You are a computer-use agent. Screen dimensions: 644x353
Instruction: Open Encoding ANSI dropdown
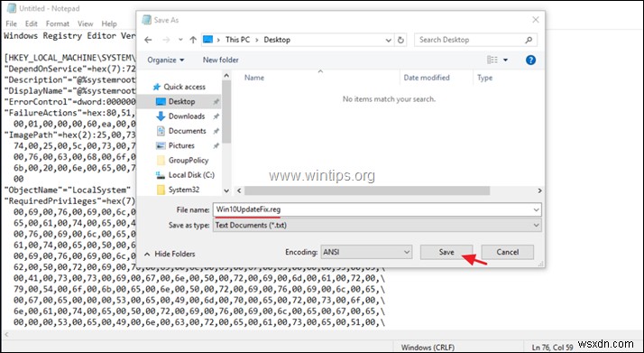click(x=366, y=252)
